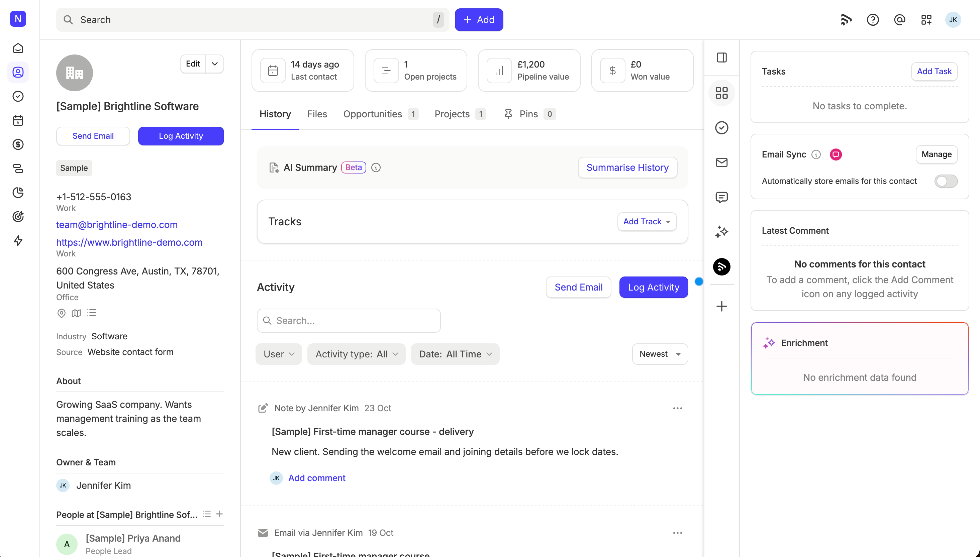Click the help question mark icon
This screenshot has height=557, width=980.
pyautogui.click(x=873, y=20)
